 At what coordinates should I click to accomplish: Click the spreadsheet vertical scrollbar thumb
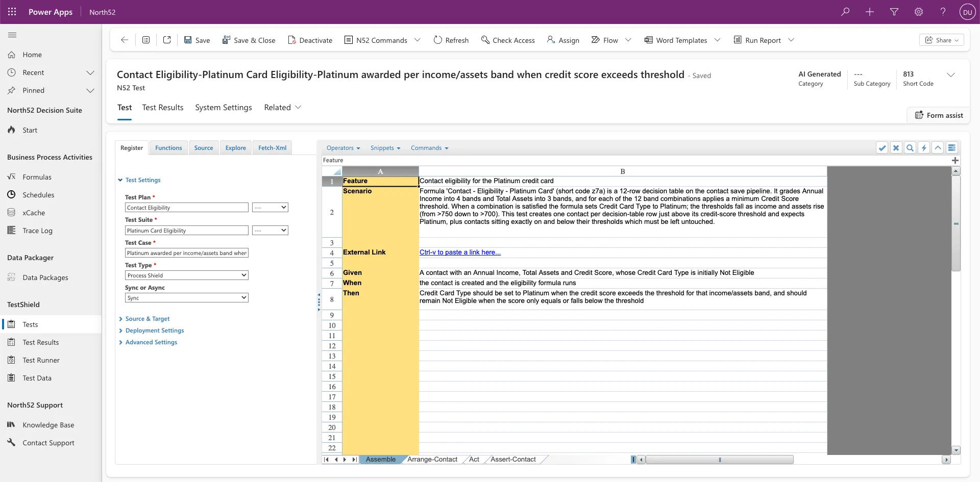[956, 223]
